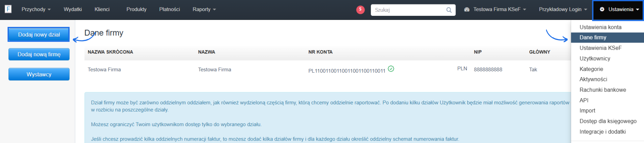Select Dane firmy in settings menu

(x=607, y=37)
